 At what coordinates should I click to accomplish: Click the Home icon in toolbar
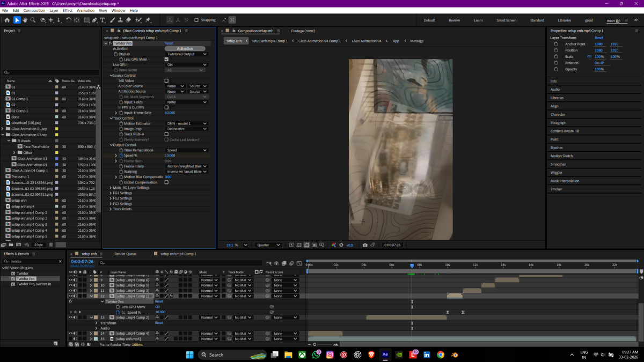(x=7, y=20)
